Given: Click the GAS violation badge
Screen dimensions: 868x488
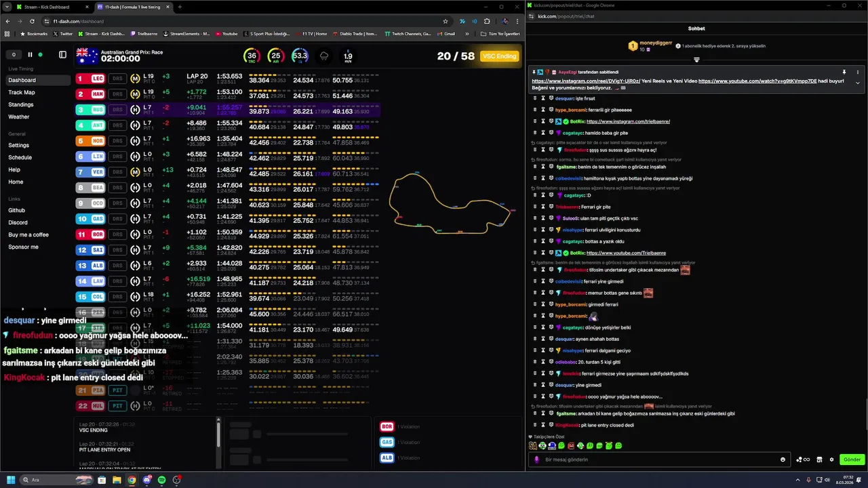Looking at the screenshot, I should pos(387,443).
